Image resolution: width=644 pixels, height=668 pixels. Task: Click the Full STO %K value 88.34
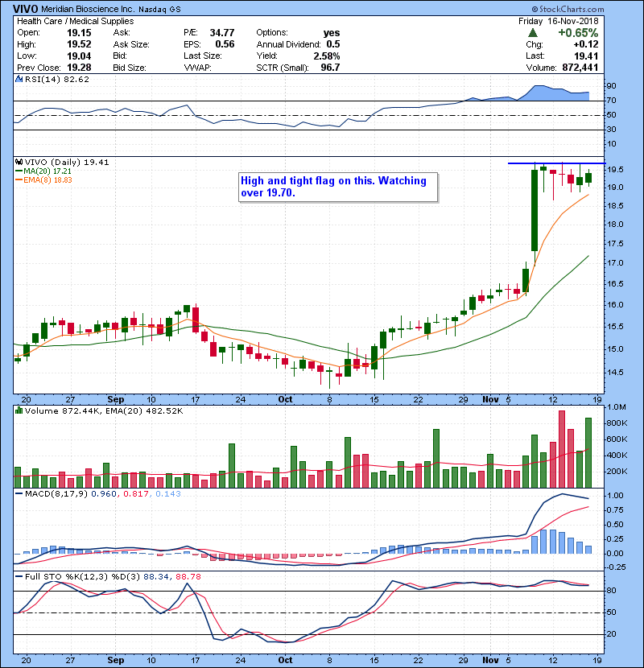pyautogui.click(x=155, y=577)
